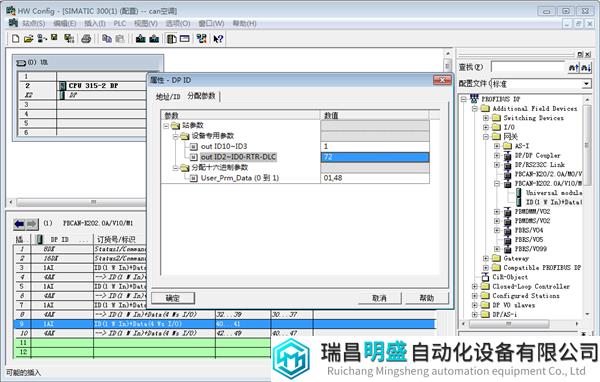Viewport: 600px width, 382px height.
Task: Open the 站点(S) menu
Action: click(x=33, y=24)
